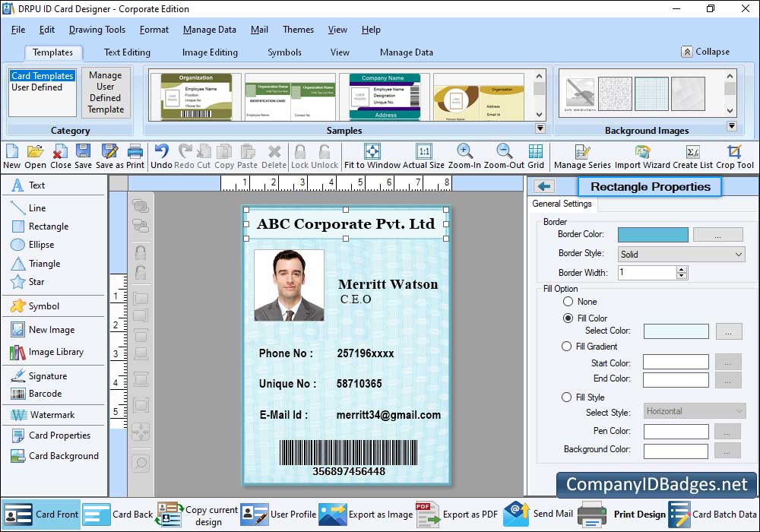
Task: Click Manage User Defined Template button
Action: 105,92
